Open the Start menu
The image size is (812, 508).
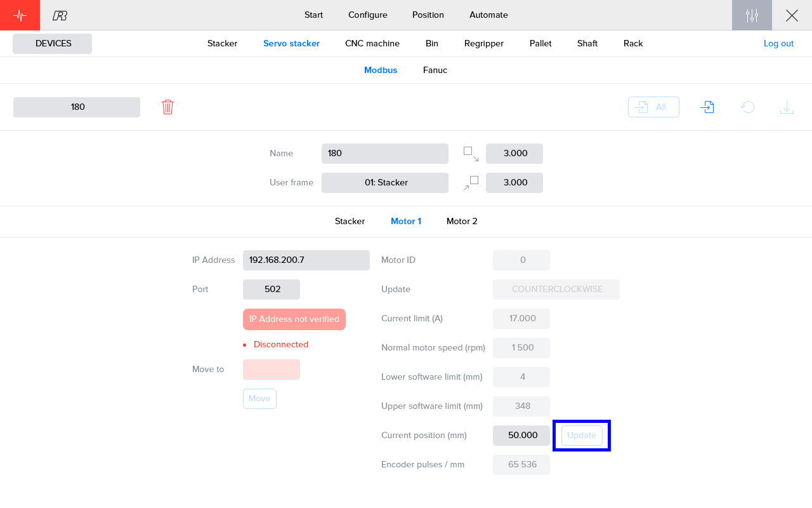tap(313, 15)
